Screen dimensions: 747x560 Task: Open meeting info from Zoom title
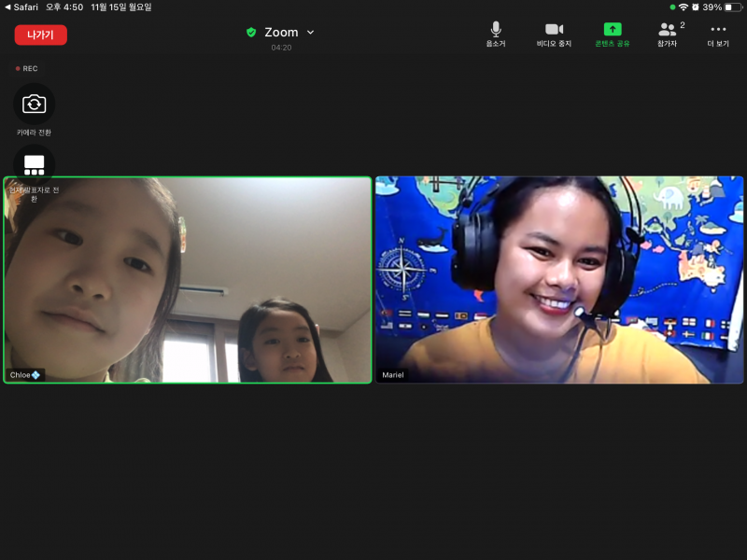click(x=281, y=33)
